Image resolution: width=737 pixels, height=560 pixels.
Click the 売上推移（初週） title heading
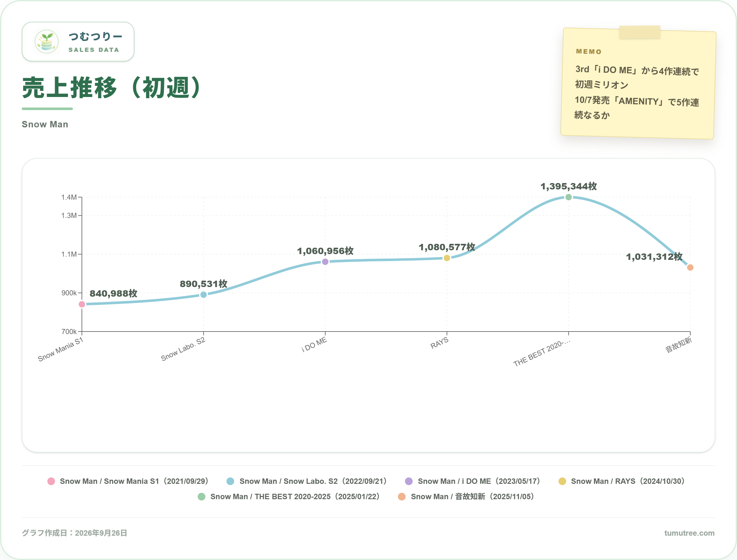(x=112, y=87)
